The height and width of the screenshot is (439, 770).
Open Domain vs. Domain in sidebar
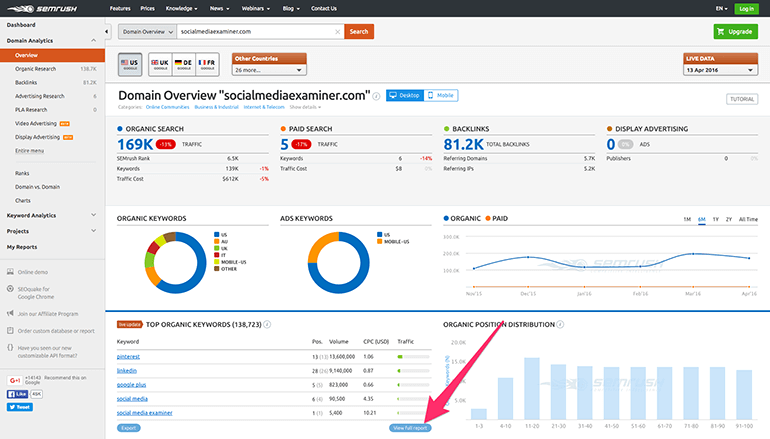37,187
